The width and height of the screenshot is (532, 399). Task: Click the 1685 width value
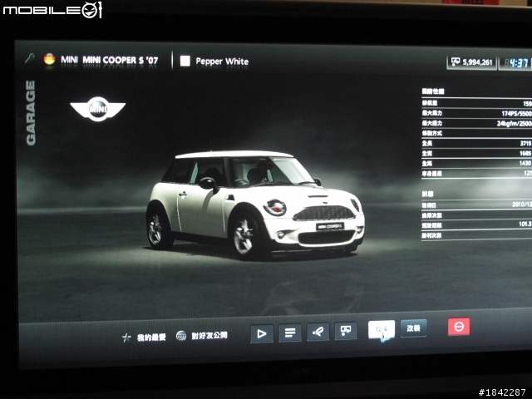pyautogui.click(x=525, y=153)
